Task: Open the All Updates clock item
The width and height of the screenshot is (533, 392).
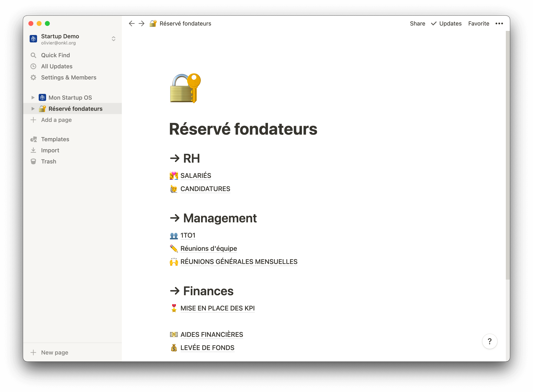Action: (56, 66)
